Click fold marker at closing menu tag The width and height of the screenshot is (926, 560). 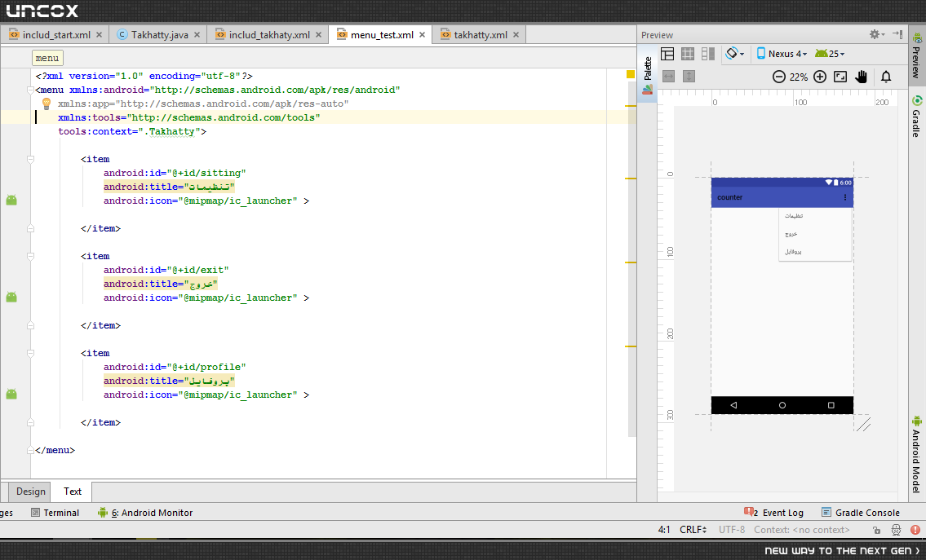click(30, 450)
